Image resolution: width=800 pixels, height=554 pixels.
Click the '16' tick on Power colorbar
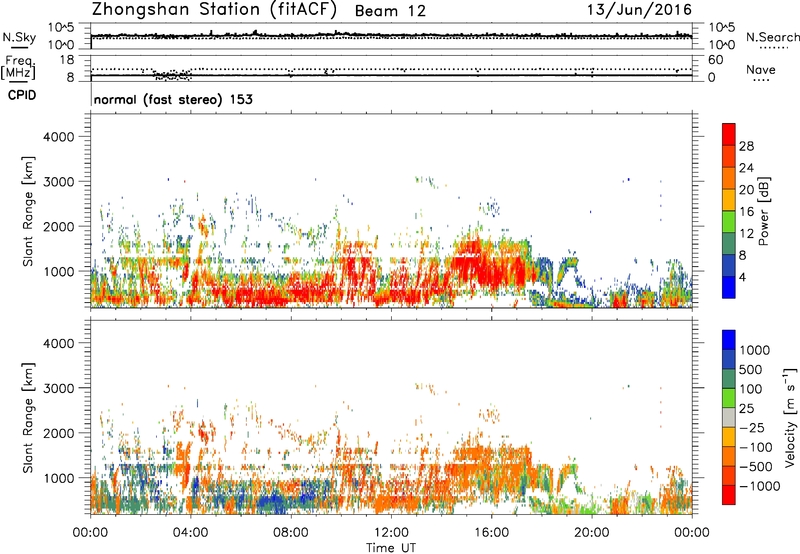click(x=746, y=212)
